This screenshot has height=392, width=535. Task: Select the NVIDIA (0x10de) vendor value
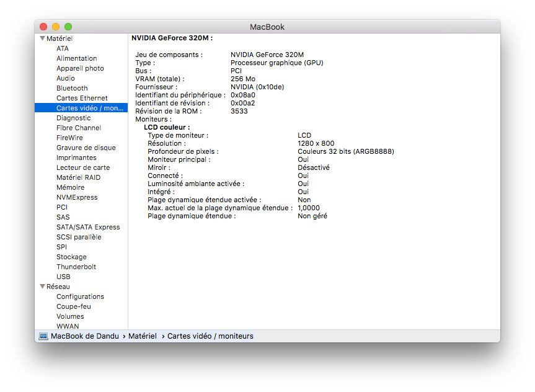[257, 87]
